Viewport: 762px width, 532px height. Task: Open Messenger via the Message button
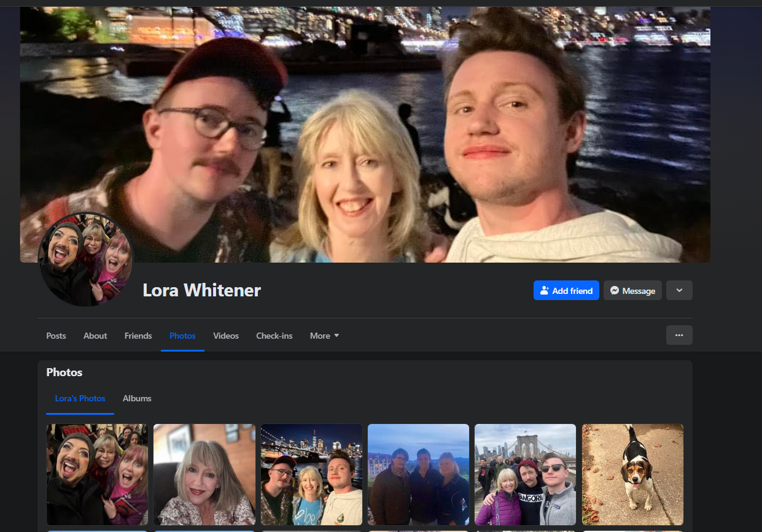click(632, 291)
